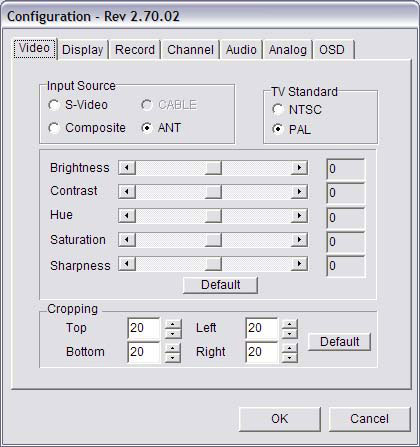Decrease the Bottom cropping value with down arrow
Image resolution: width=420 pixels, height=447 pixels.
click(173, 357)
